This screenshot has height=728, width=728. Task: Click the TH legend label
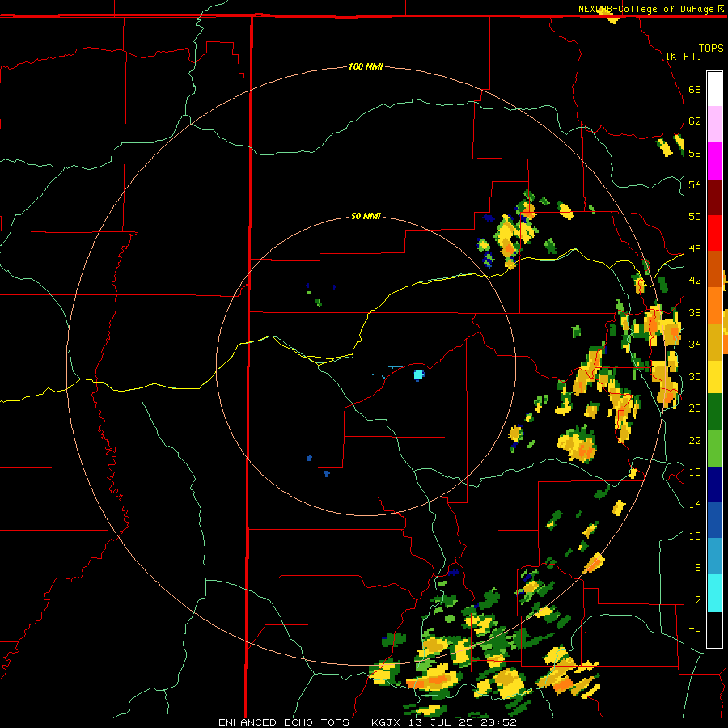coord(695,632)
